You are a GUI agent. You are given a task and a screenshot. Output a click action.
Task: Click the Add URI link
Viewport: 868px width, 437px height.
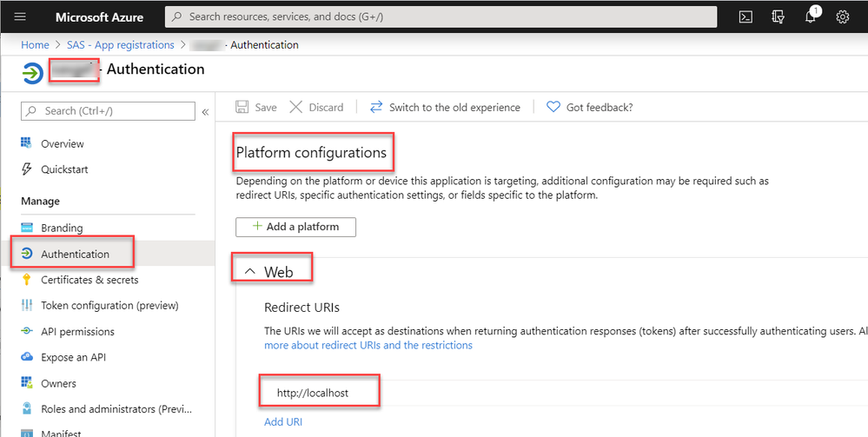point(282,421)
